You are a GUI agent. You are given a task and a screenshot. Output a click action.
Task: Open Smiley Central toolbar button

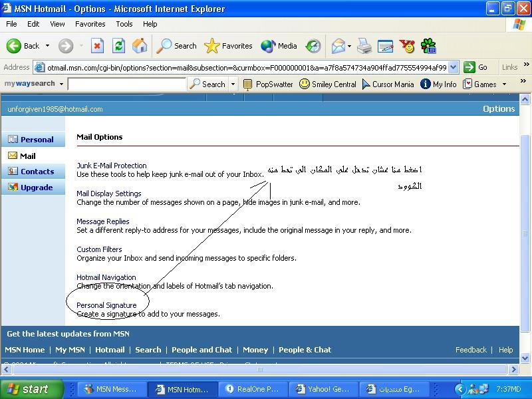pos(328,84)
